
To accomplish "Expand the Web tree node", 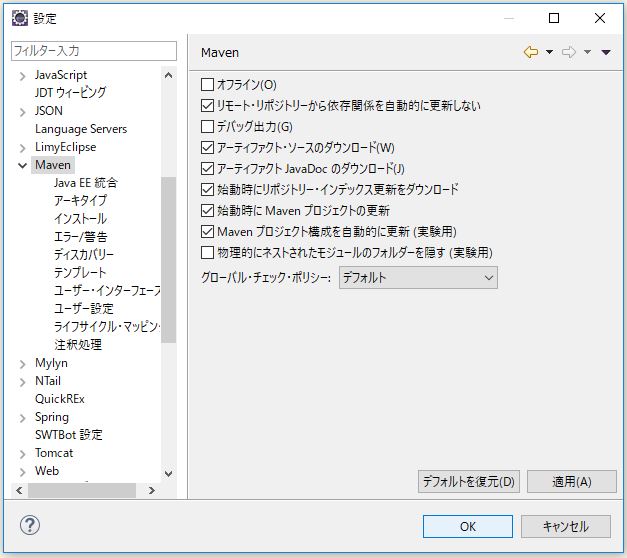I will pyautogui.click(x=22, y=472).
